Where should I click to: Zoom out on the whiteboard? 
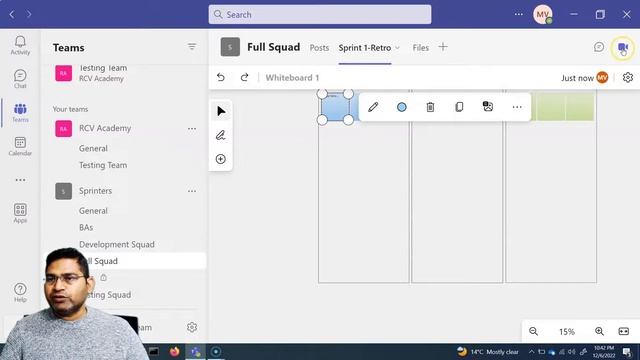[533, 331]
